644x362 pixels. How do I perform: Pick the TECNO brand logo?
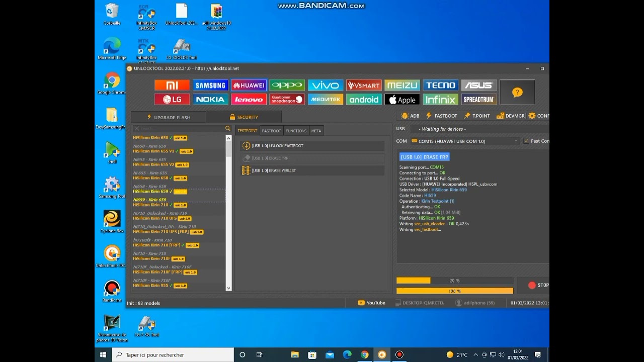coord(440,85)
